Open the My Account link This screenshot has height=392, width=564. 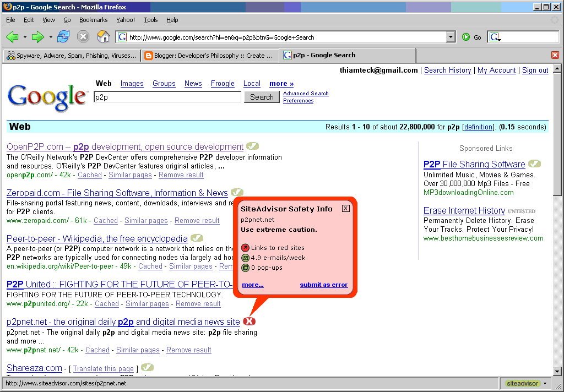click(x=496, y=70)
